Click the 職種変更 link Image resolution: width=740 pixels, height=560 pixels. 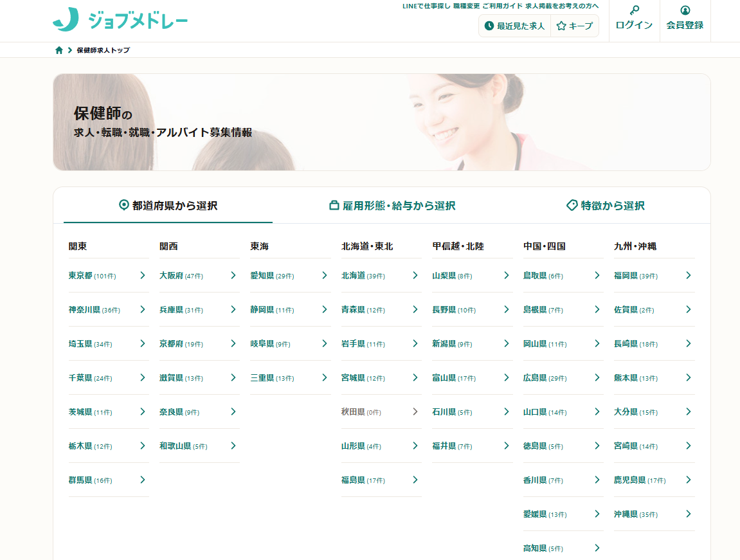point(466,6)
